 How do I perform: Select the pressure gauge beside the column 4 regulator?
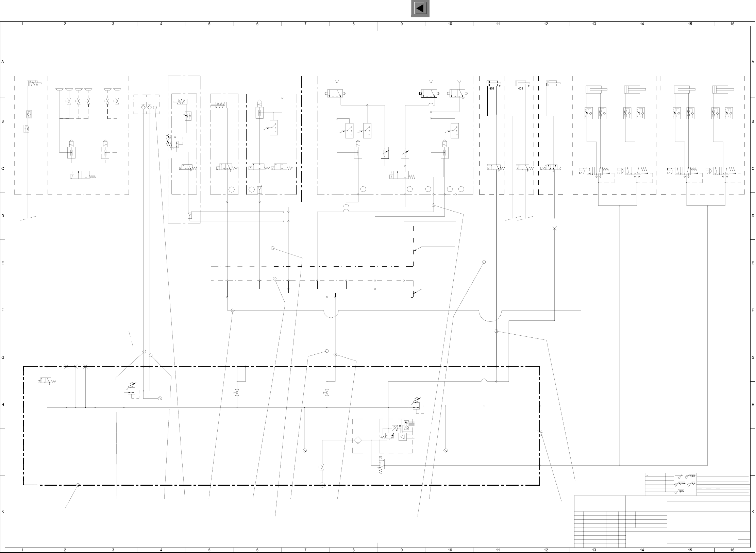(160, 398)
